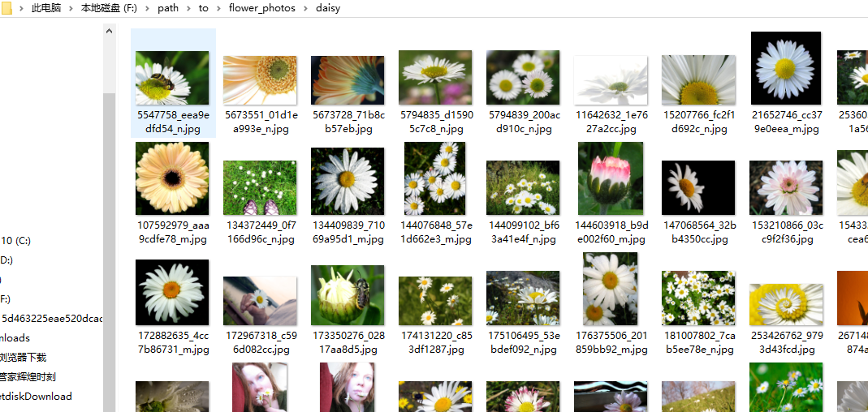The image size is (868, 412).
Task: Select thumbnail 172882635_4cc7b86731_m.jpg
Action: 173,293
